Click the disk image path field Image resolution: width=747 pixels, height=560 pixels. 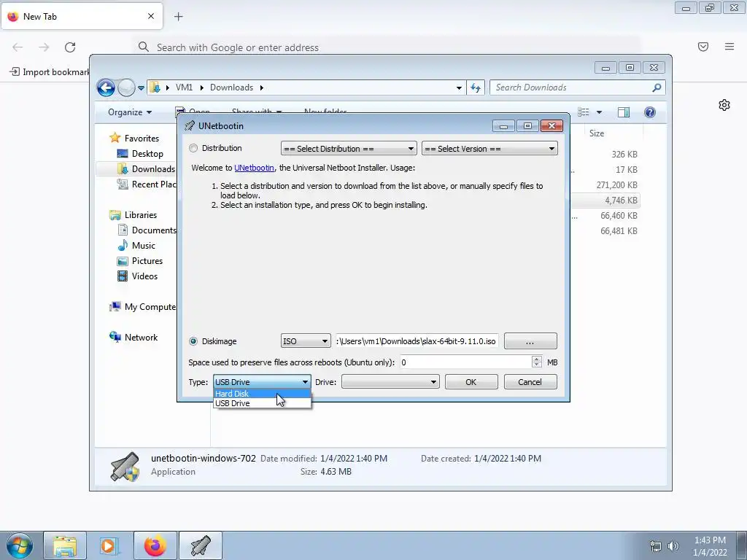pyautogui.click(x=417, y=341)
